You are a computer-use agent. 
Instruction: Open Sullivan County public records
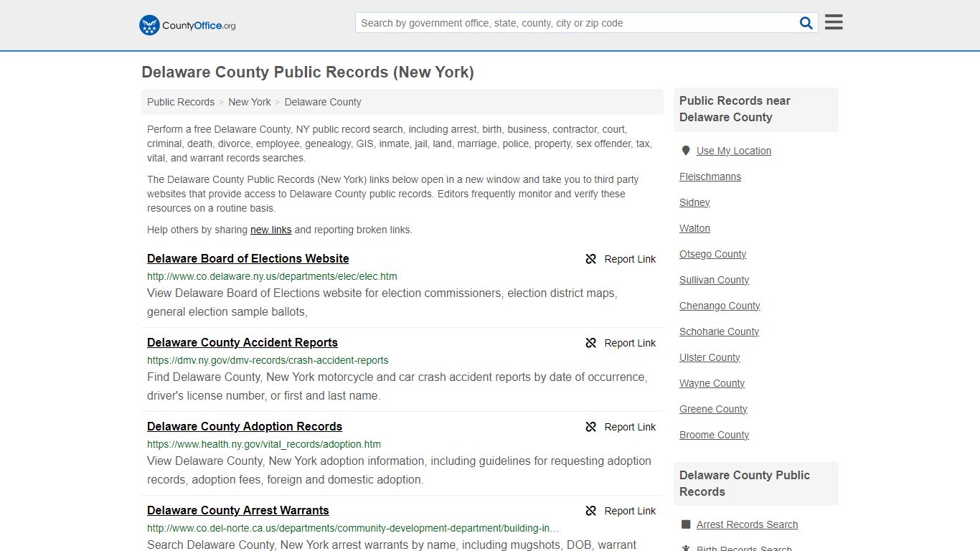click(714, 280)
